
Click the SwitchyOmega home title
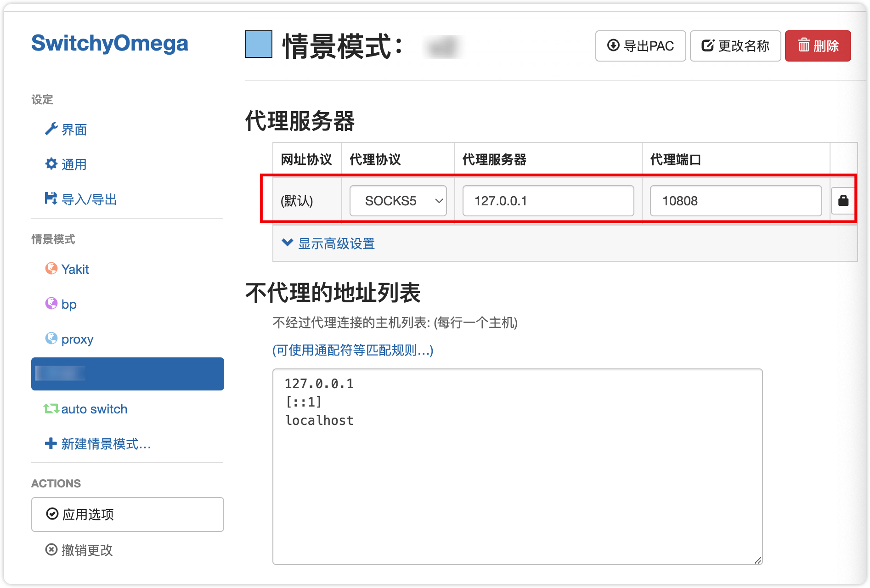coord(110,43)
